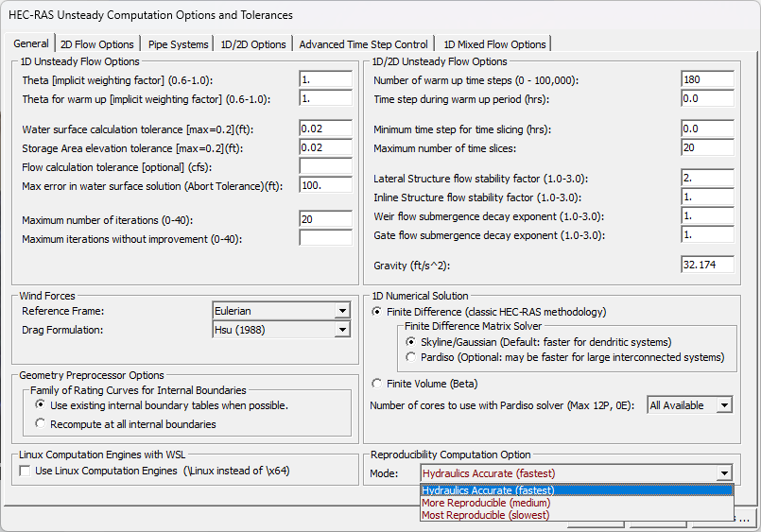
Task: Go to Advanced Time Step Control tab
Action: pyautogui.click(x=363, y=44)
